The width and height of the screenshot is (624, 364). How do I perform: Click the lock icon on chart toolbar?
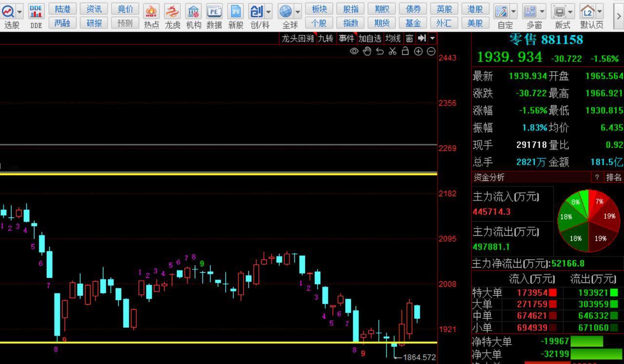pyautogui.click(x=405, y=51)
